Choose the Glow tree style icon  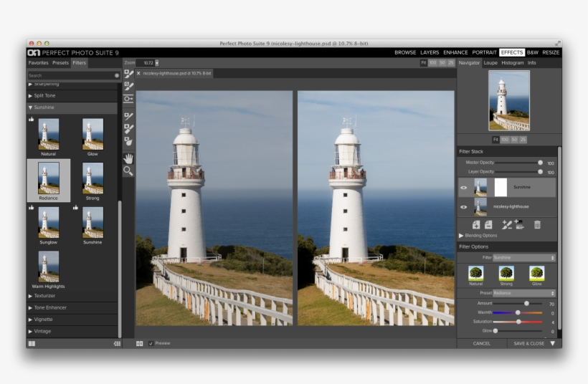536,273
